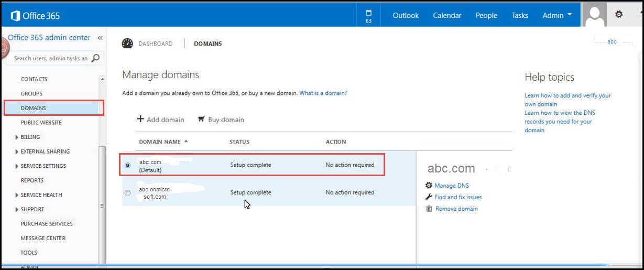Open the calendar notification icon showing 63
Screen dimensions: 644x270
[368, 16]
